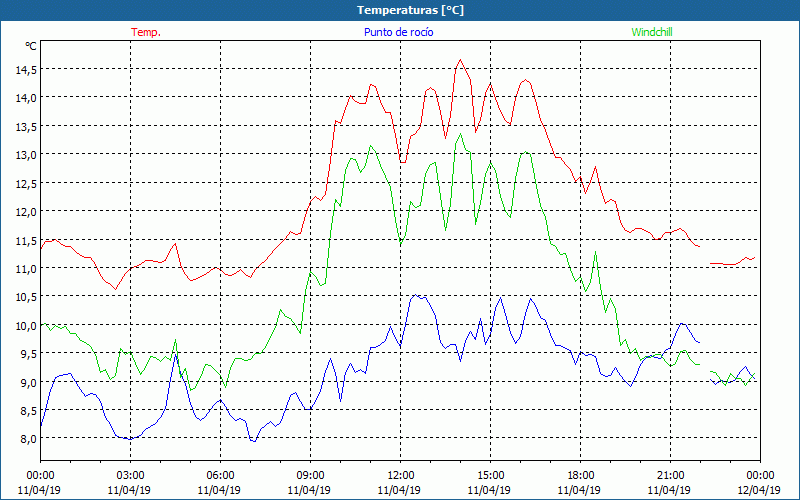The width and height of the screenshot is (800, 500).
Task: Click the 13,5 y-axis value
Action: tap(26, 127)
